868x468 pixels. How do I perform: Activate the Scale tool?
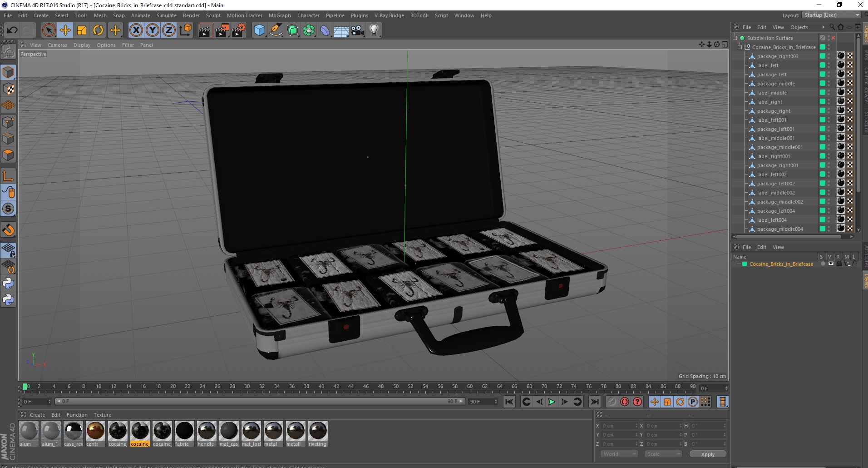coord(82,30)
